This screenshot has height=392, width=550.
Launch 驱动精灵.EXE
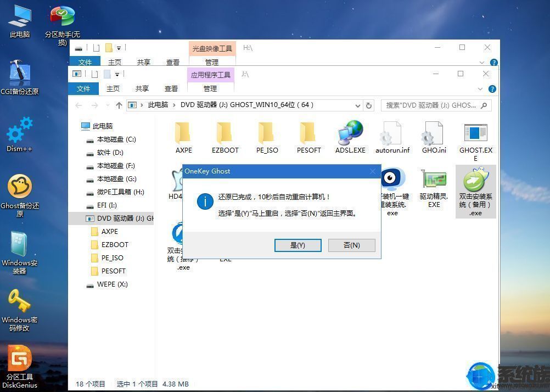click(x=434, y=181)
